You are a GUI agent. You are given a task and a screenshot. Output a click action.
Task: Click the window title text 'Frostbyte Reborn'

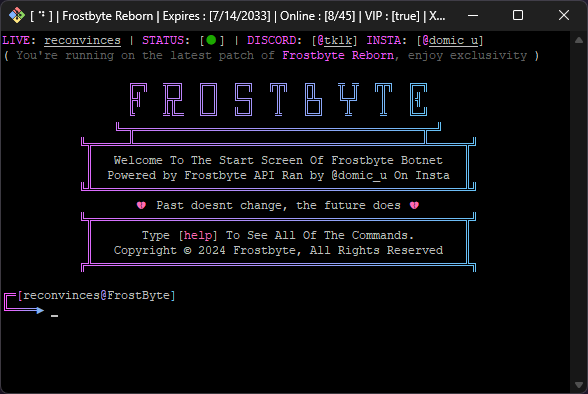coord(108,16)
